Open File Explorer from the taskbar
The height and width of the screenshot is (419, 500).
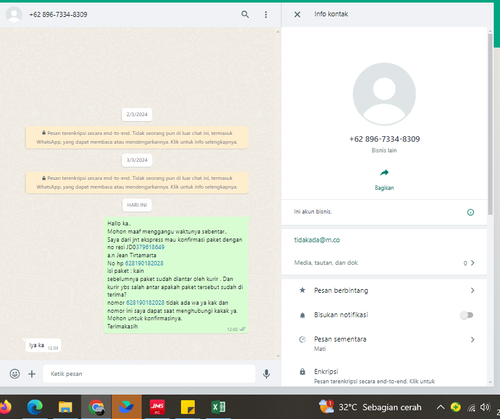[x=65, y=407]
